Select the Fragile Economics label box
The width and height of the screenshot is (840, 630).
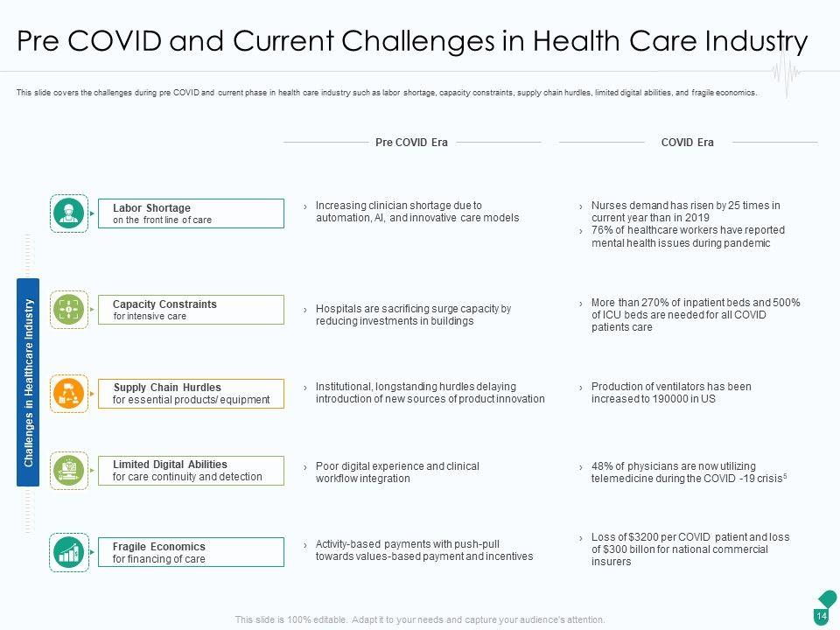click(x=191, y=552)
